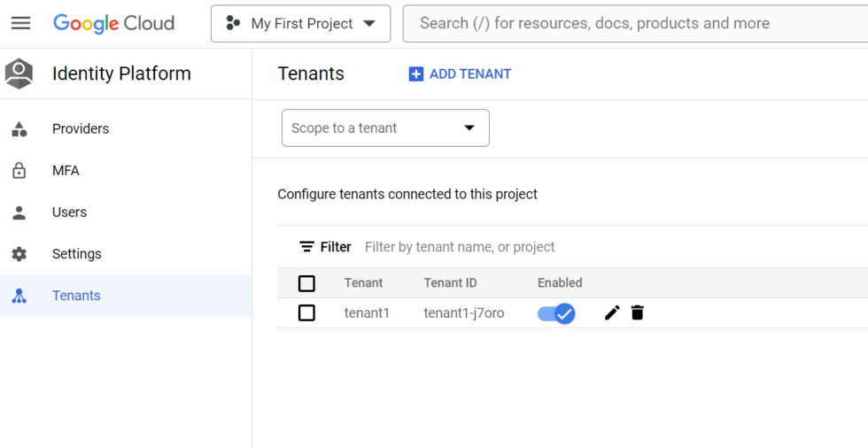The image size is (868, 447).
Task: Go to the Providers page
Action: 126,129
